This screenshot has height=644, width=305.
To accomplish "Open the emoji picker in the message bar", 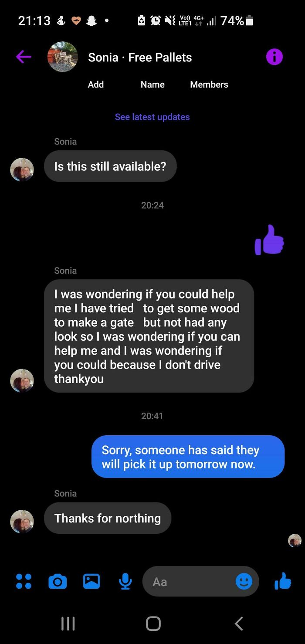I will coord(244,581).
